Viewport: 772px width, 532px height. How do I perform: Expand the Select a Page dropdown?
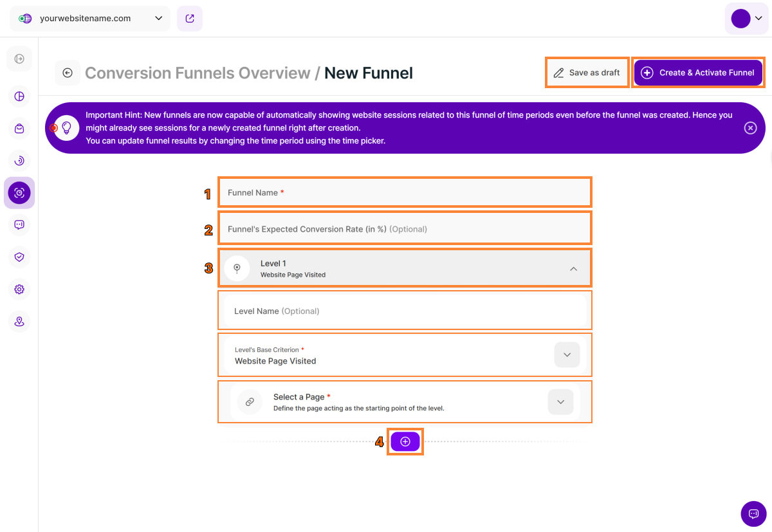point(560,402)
